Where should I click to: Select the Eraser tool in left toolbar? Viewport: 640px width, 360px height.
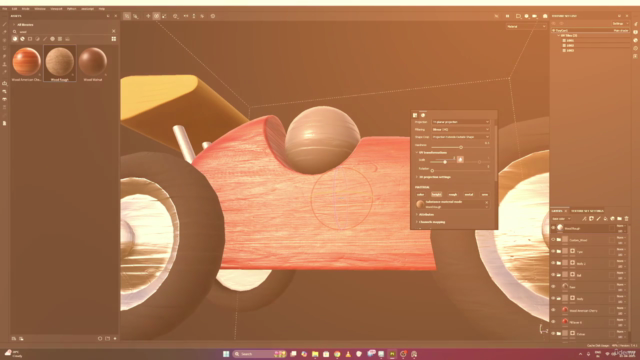[4, 32]
